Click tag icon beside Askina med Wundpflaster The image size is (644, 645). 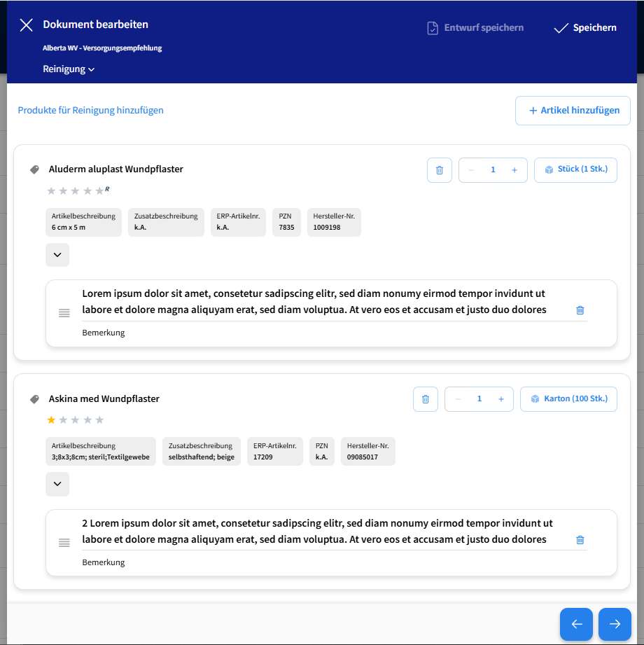[34, 399]
